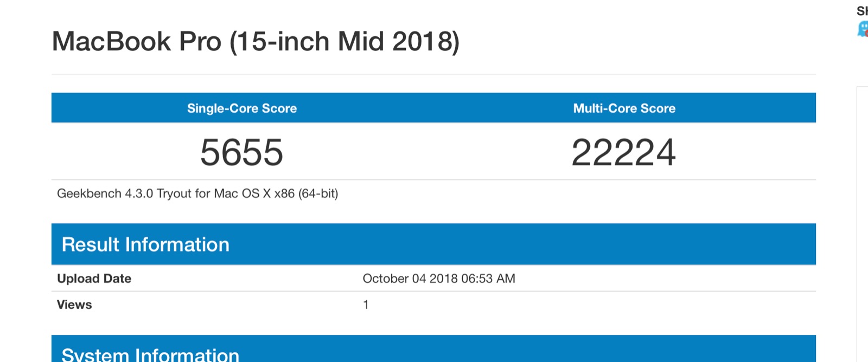Click the divider line under the page title

[433, 74]
